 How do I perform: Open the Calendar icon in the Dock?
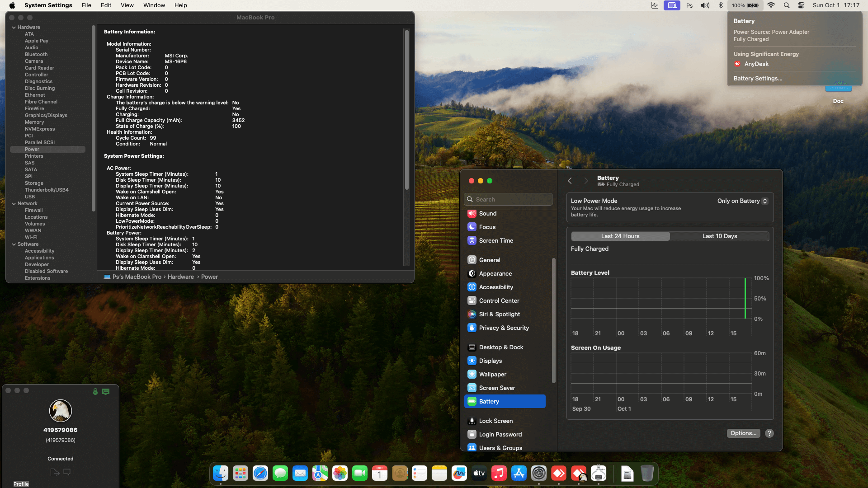380,473
